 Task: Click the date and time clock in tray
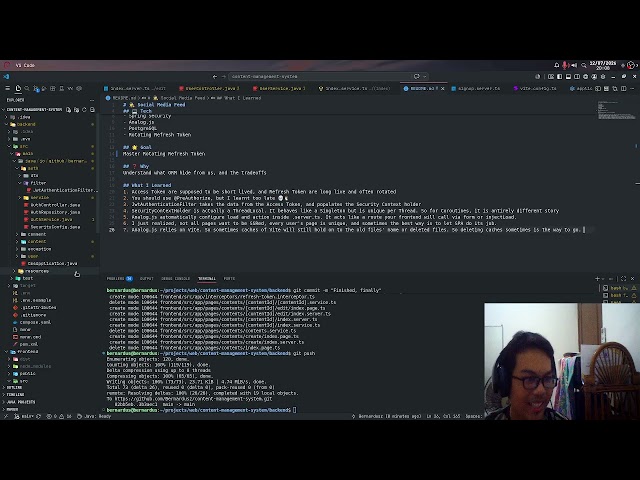(602, 65)
